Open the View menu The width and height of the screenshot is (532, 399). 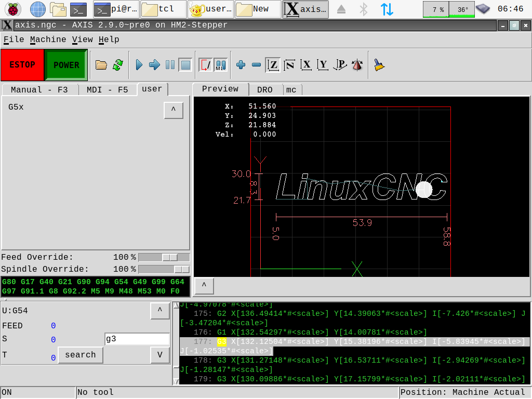point(83,39)
